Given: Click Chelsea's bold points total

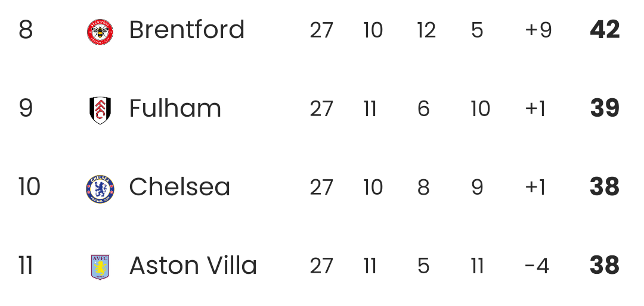Looking at the screenshot, I should coord(605,188).
